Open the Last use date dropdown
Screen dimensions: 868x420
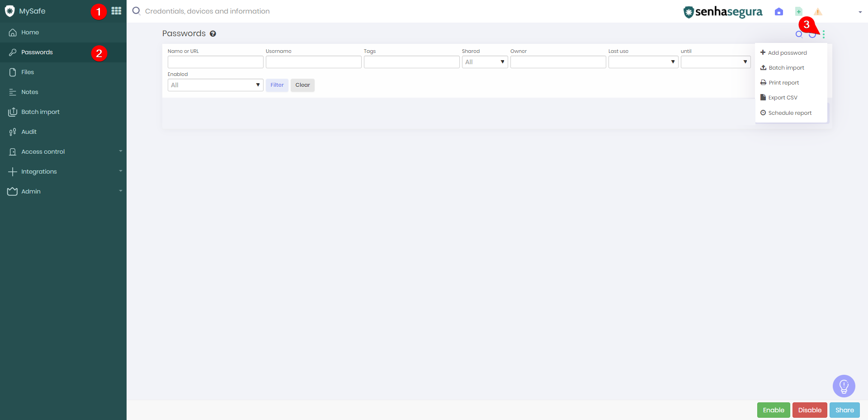tap(643, 62)
